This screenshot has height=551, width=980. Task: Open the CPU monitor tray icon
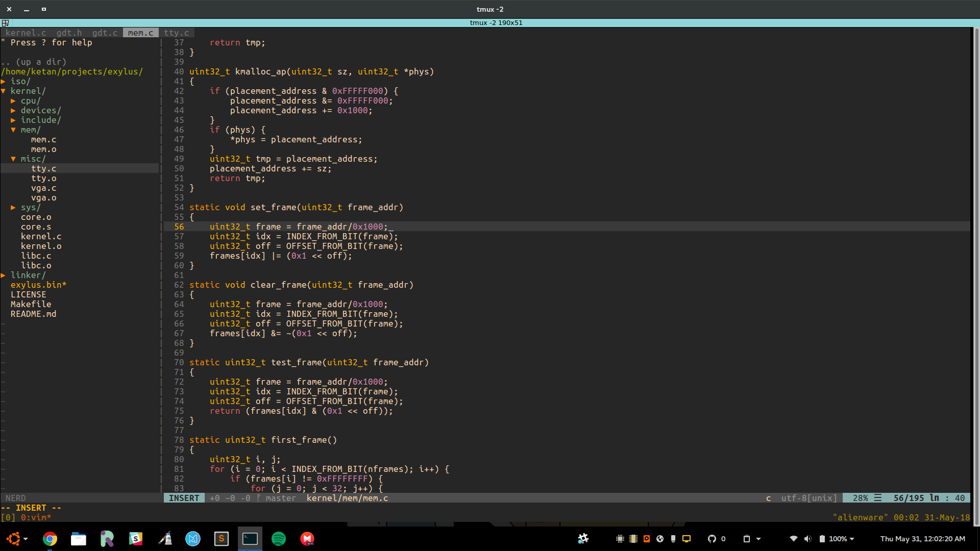[x=620, y=539]
